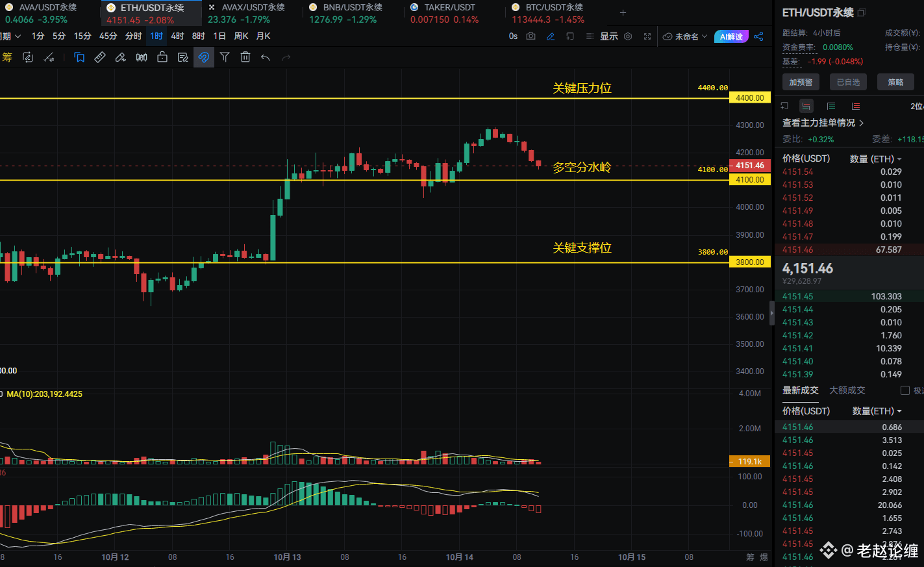Expand the 周期 period dropdown
Image resolution: width=924 pixels, height=567 pixels.
pos(10,36)
